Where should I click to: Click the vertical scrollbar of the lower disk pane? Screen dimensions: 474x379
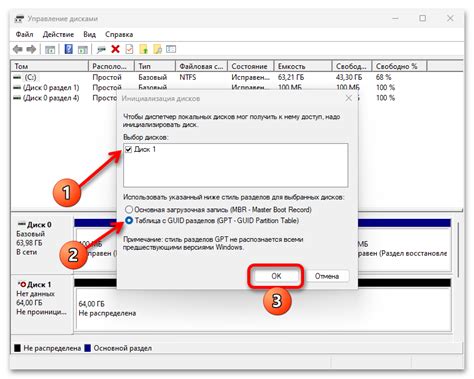coord(458,250)
